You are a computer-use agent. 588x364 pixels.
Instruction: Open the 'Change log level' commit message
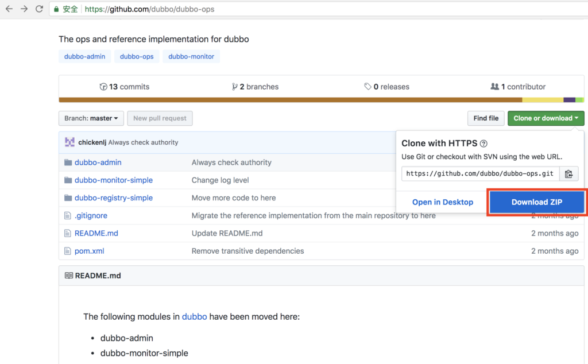coord(220,180)
